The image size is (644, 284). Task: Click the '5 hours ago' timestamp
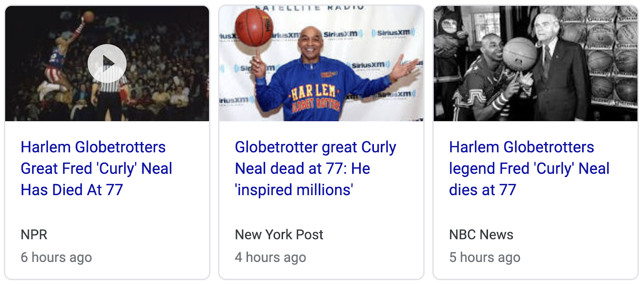coord(485,257)
